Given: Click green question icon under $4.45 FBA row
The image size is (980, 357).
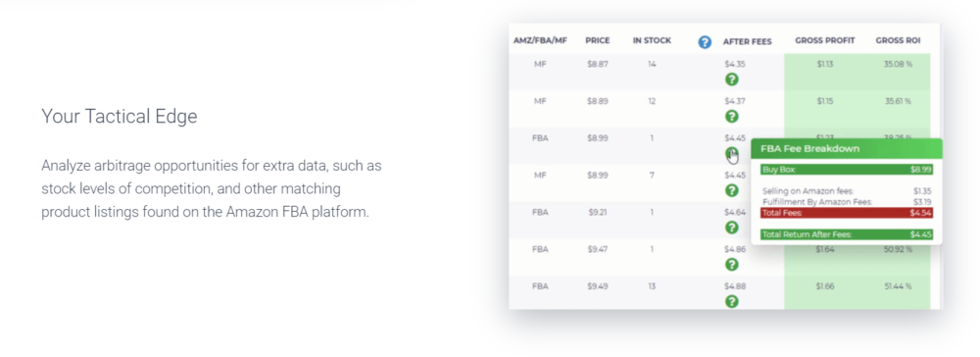Looking at the screenshot, I should 732,153.
